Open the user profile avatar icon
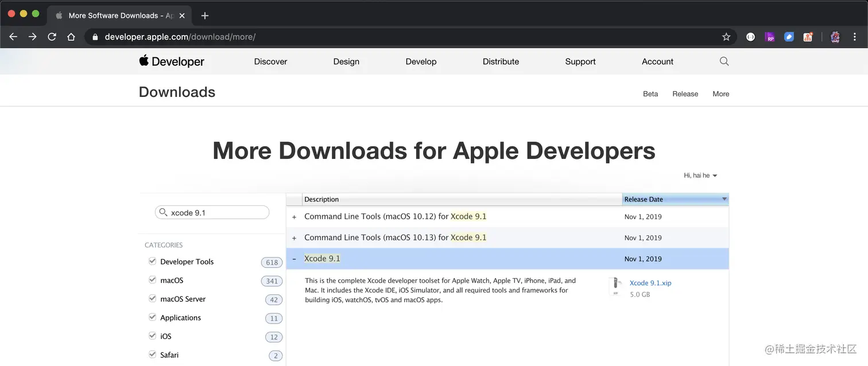Image resolution: width=868 pixels, height=366 pixels. pyautogui.click(x=835, y=37)
